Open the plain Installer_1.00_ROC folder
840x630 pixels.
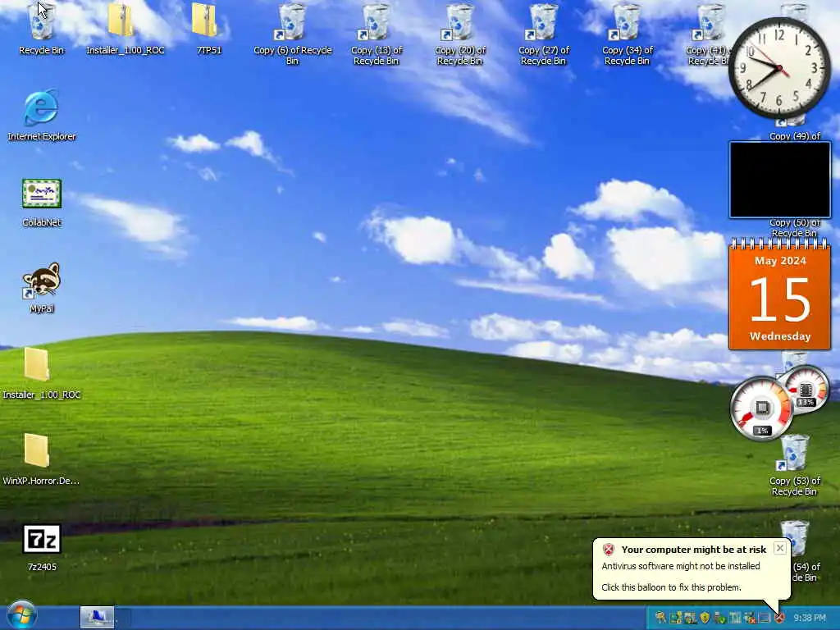41,373
